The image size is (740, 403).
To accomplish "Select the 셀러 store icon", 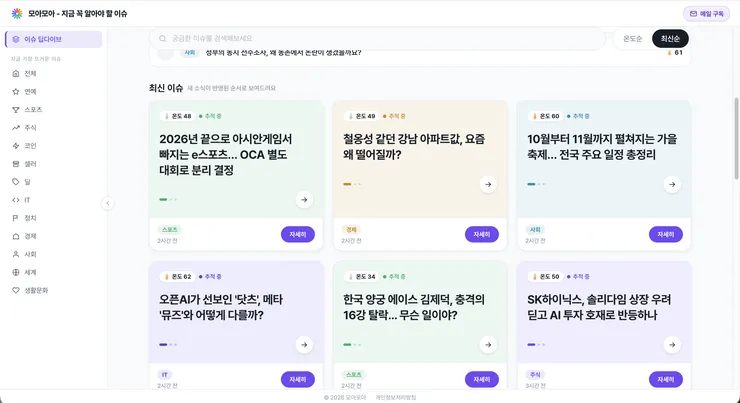I will point(16,164).
